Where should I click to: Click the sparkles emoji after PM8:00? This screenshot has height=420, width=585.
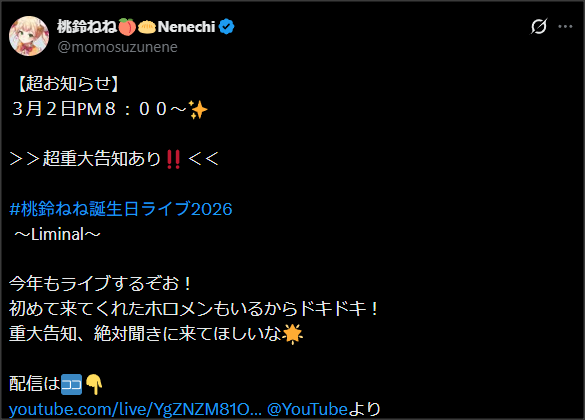pos(198,109)
